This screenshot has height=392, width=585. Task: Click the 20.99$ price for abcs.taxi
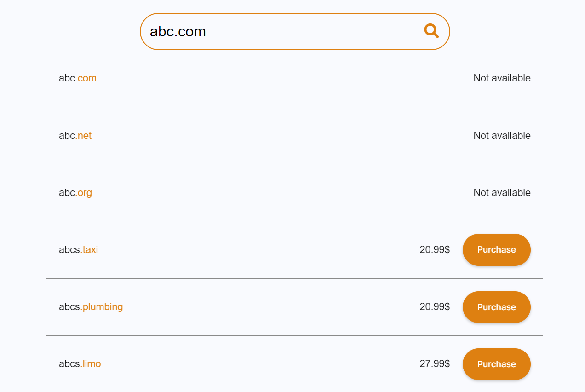click(x=434, y=250)
